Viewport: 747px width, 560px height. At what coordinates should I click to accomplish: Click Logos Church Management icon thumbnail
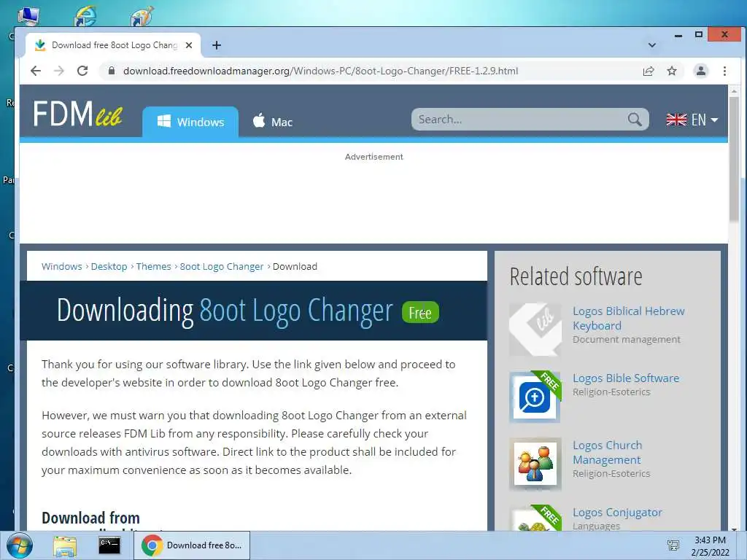pyautogui.click(x=535, y=464)
